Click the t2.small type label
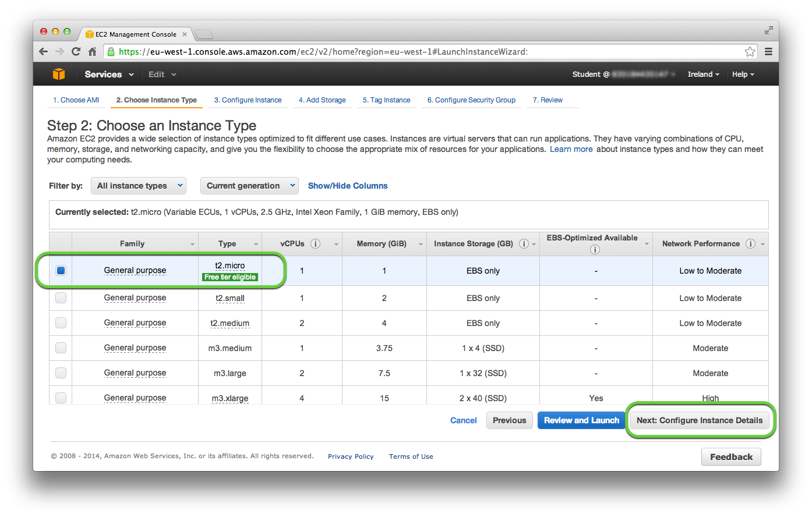The image size is (812, 517). point(230,298)
